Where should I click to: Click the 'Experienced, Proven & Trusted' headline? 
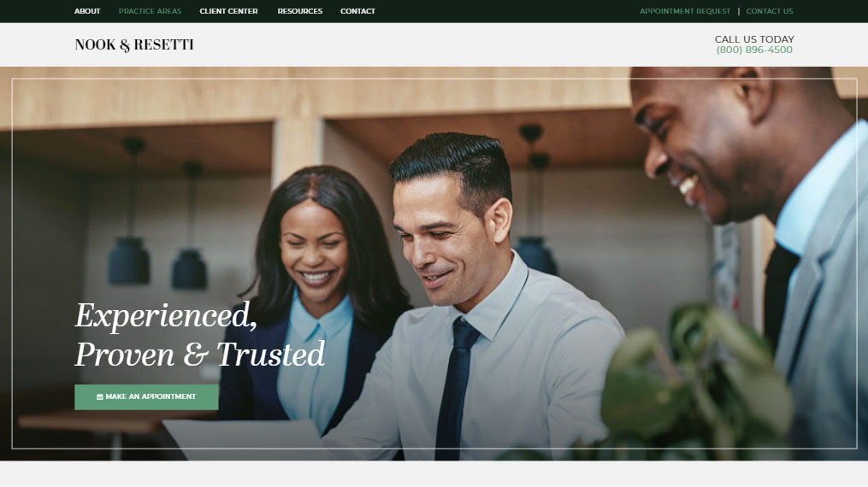pyautogui.click(x=200, y=335)
